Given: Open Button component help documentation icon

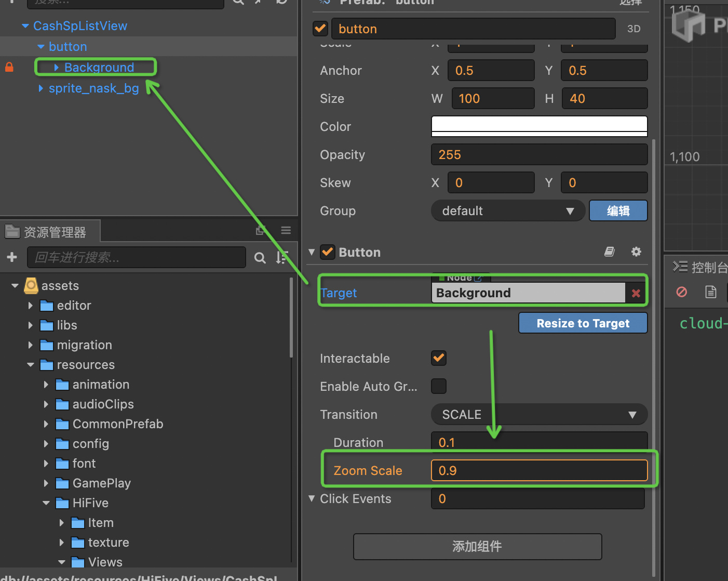Looking at the screenshot, I should [610, 252].
